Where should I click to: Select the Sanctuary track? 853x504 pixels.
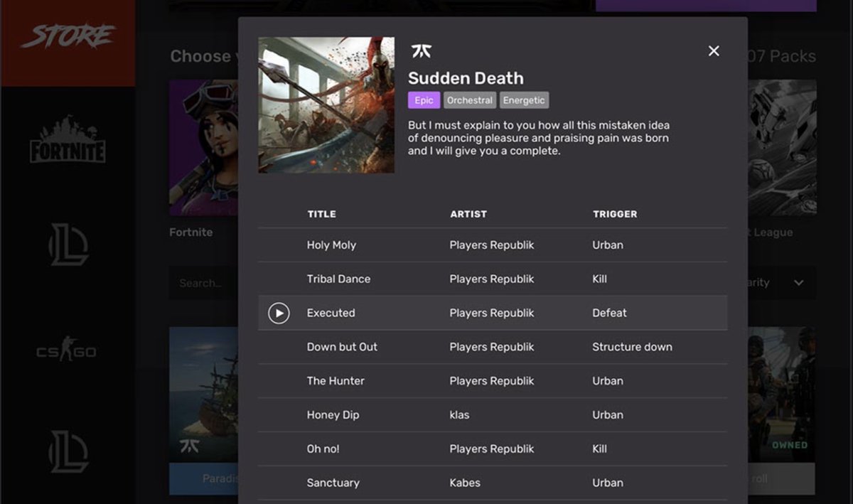pyautogui.click(x=333, y=483)
